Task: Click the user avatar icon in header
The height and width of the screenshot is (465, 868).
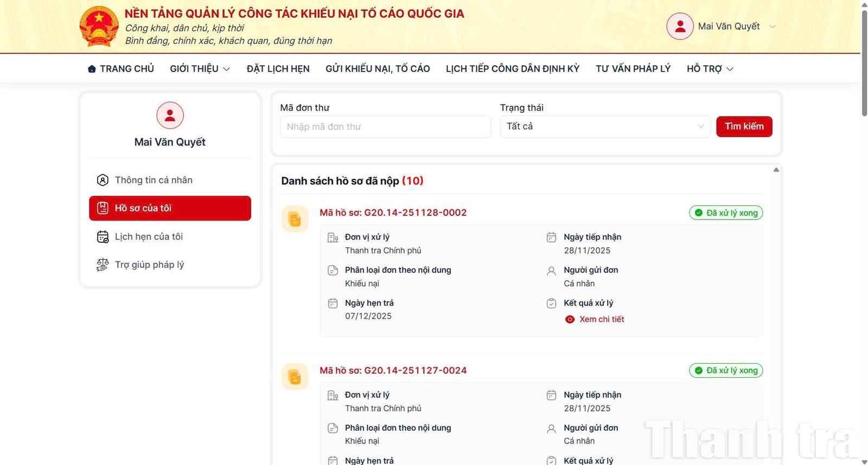Action: point(680,26)
